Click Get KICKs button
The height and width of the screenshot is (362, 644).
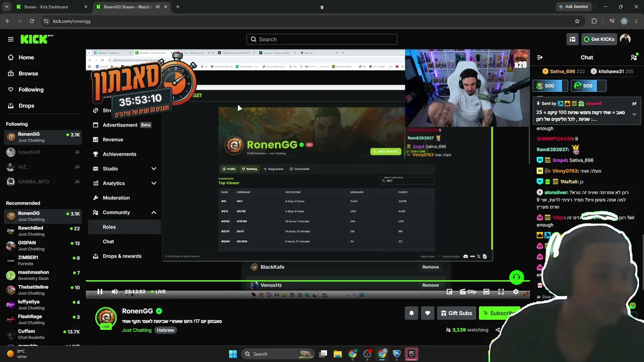click(x=599, y=39)
